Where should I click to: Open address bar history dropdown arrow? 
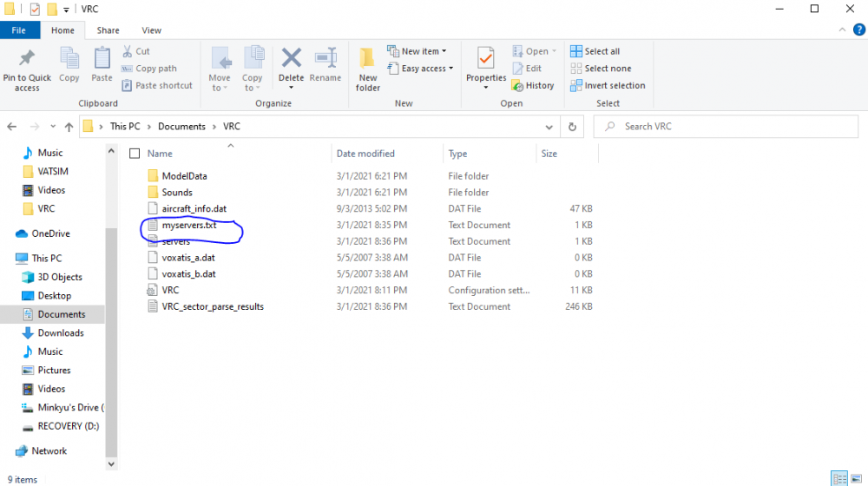pyautogui.click(x=549, y=127)
